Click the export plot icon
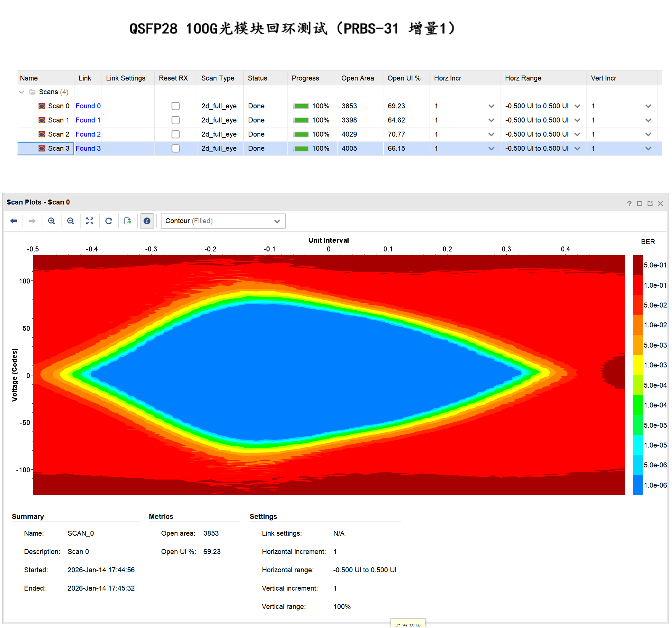Viewport: 672px width, 628px height. point(128,221)
